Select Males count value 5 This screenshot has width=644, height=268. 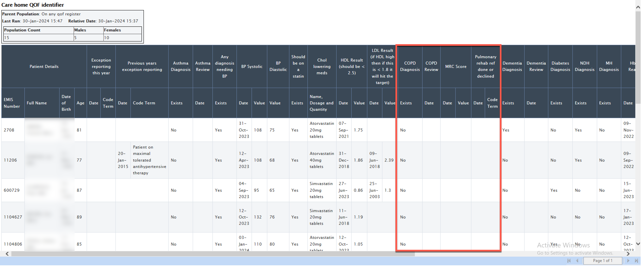tap(88, 37)
